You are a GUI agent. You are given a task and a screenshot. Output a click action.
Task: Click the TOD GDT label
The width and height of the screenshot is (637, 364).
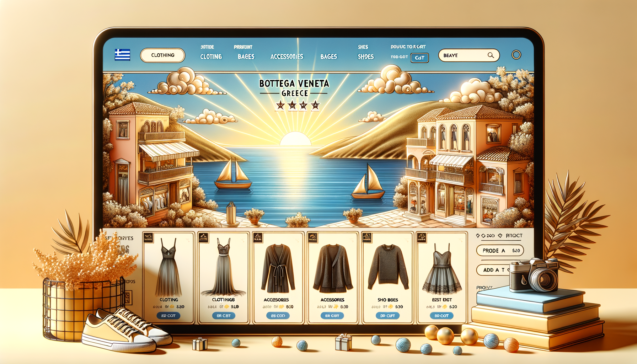pos(399,57)
